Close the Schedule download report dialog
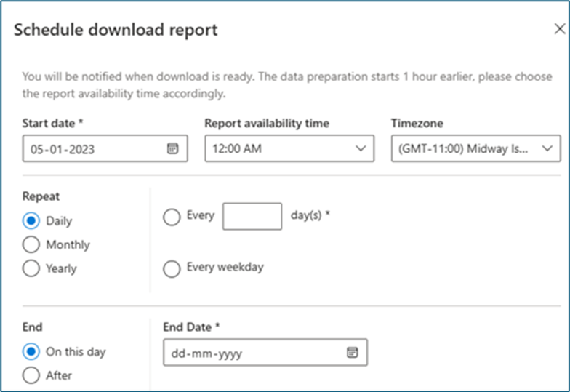The height and width of the screenshot is (392, 570). point(559,30)
